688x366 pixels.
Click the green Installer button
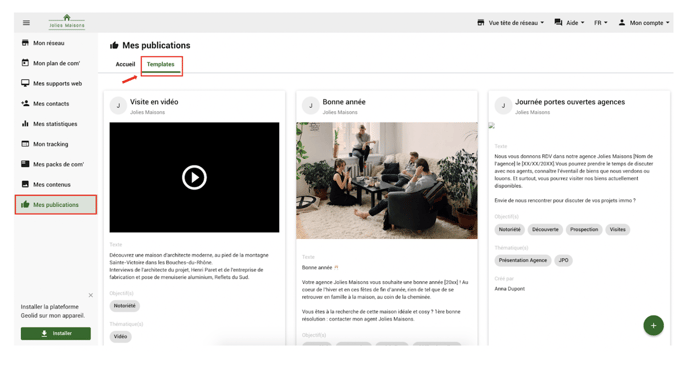click(56, 334)
